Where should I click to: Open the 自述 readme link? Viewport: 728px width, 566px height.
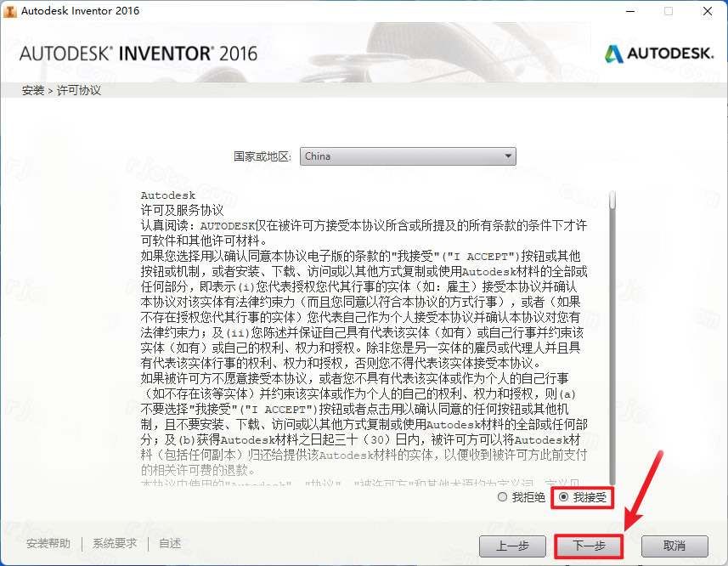point(170,543)
